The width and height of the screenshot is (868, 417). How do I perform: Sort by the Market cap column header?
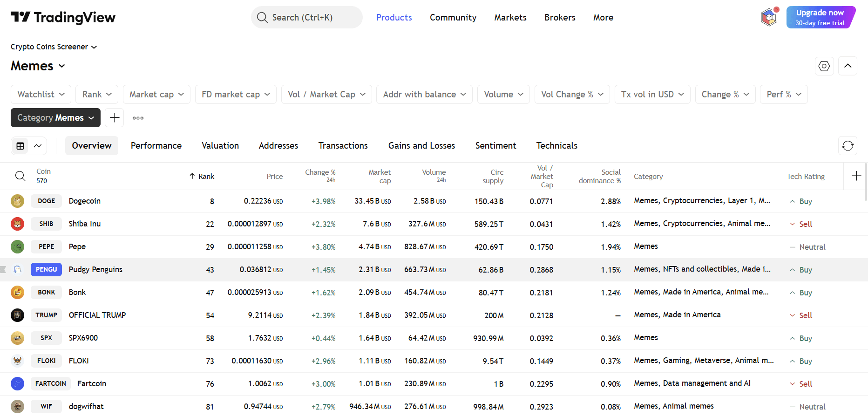coord(380,176)
